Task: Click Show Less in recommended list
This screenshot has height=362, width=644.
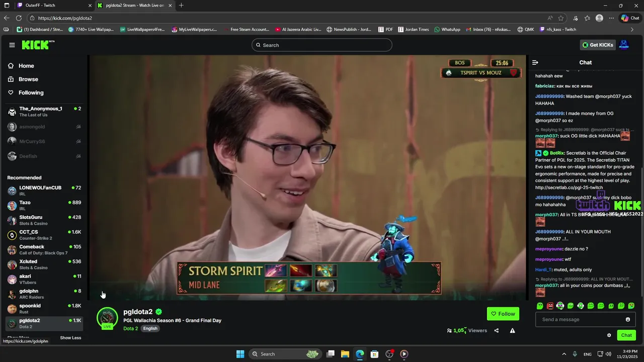Action: click(70, 338)
